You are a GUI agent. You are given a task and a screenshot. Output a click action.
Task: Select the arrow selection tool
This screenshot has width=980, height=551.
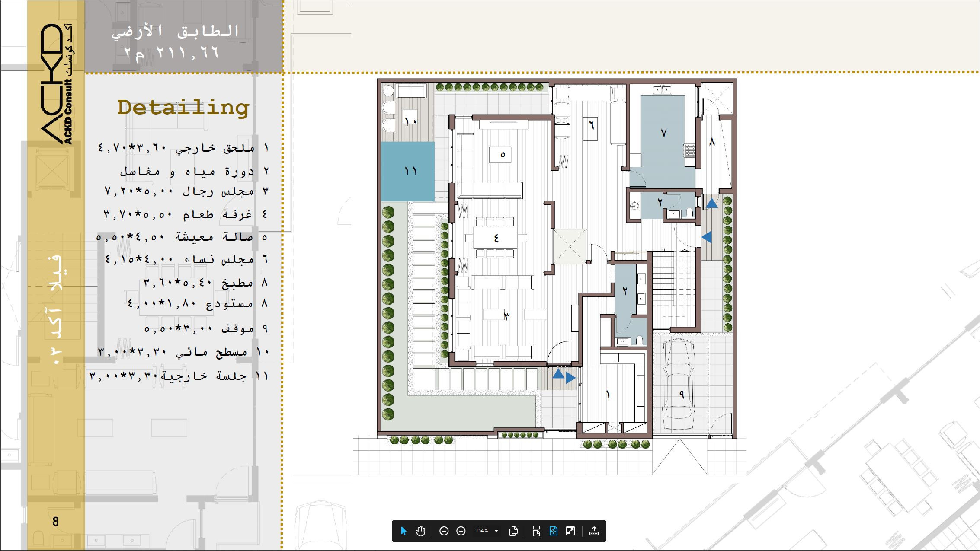(x=404, y=531)
